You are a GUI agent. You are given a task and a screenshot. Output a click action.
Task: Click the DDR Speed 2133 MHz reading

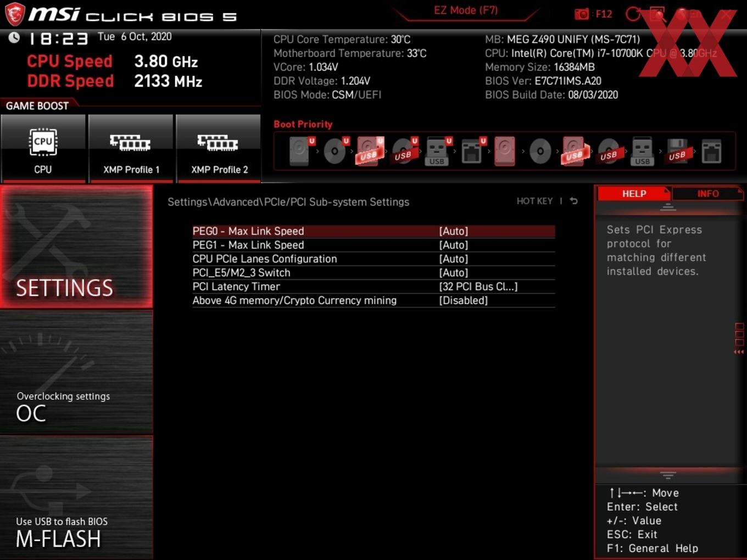click(115, 81)
